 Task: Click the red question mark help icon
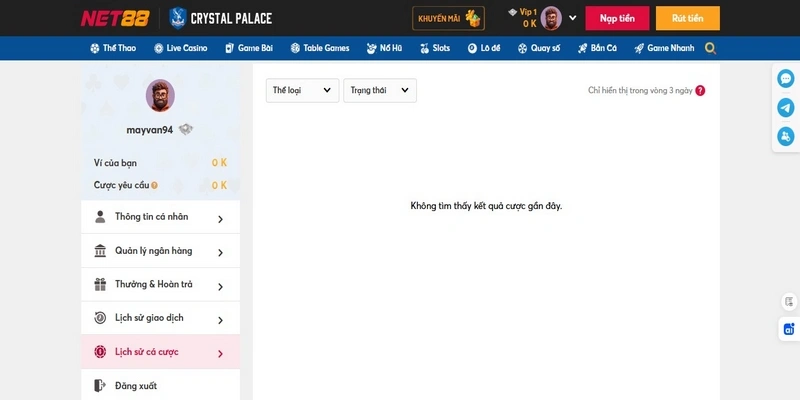(700, 90)
